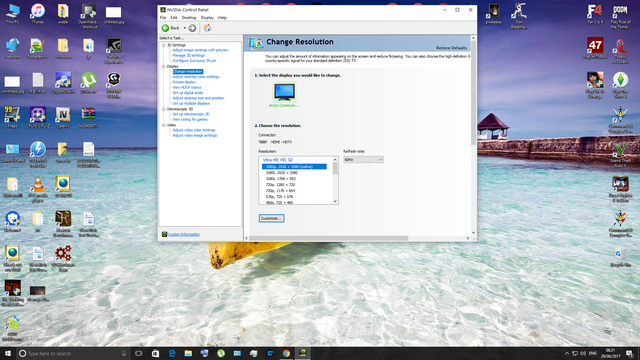This screenshot has height=360, width=640.
Task: Collapse the 3D Settings tree node
Action: (164, 45)
